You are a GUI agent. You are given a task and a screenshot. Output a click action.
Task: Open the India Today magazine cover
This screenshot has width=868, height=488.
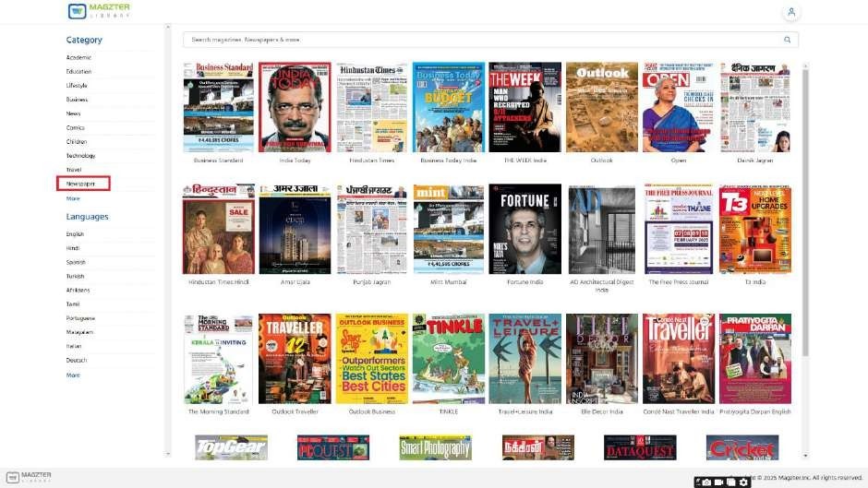click(295, 107)
